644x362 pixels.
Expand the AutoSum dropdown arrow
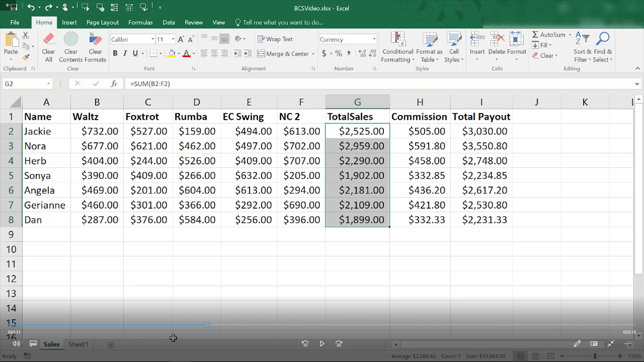(x=570, y=35)
